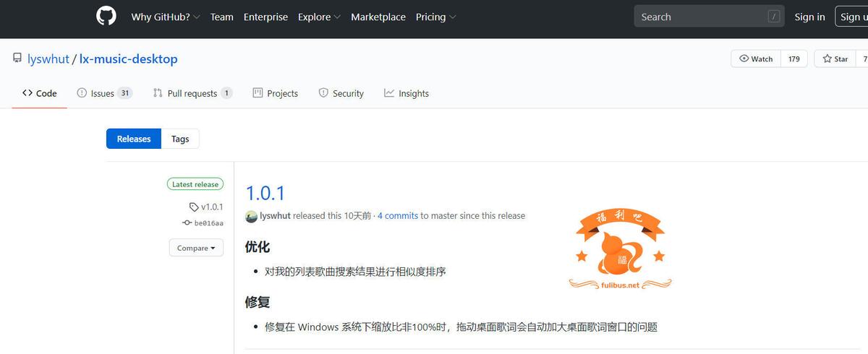
Task: Click the Watch button
Action: 756,59
